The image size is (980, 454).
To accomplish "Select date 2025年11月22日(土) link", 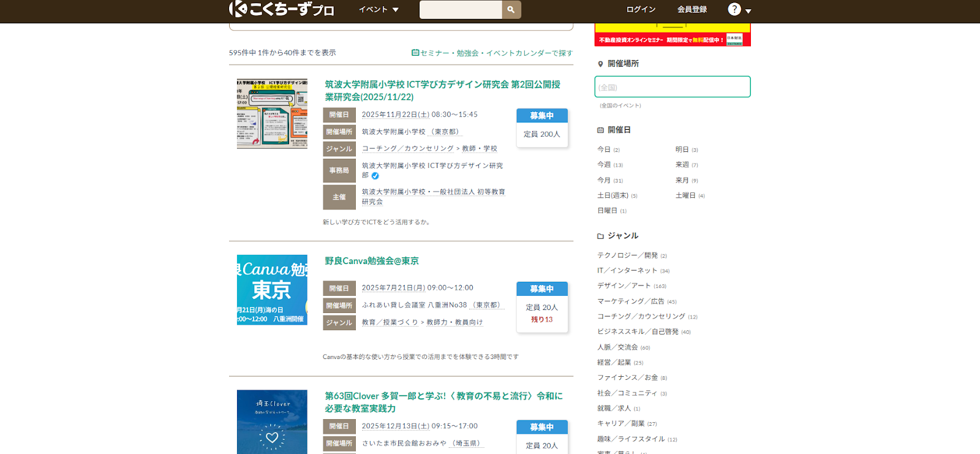I will (396, 115).
